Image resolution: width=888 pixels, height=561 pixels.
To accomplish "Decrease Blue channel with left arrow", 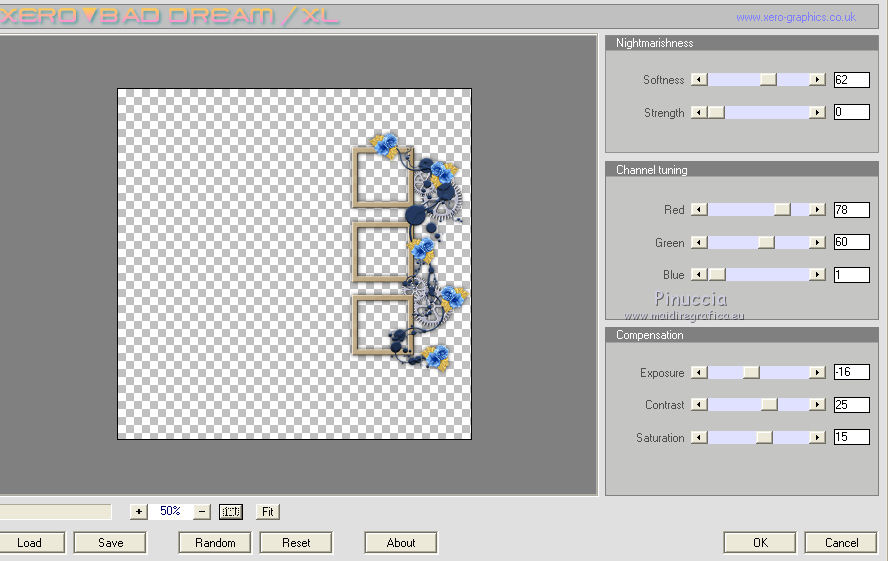I will 699,275.
